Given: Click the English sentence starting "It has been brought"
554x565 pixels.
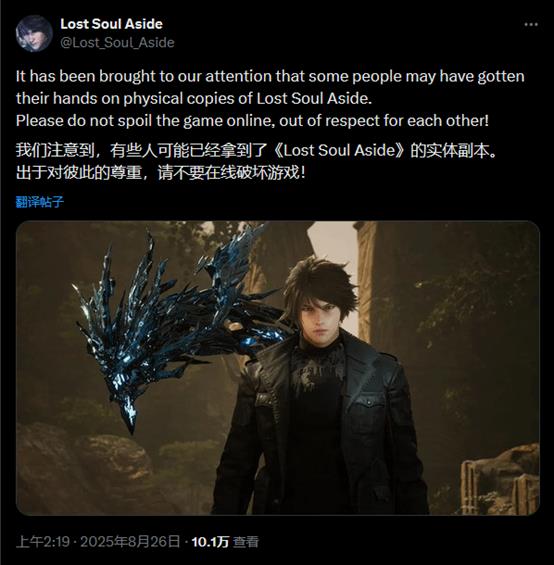Looking at the screenshot, I should click(x=270, y=87).
